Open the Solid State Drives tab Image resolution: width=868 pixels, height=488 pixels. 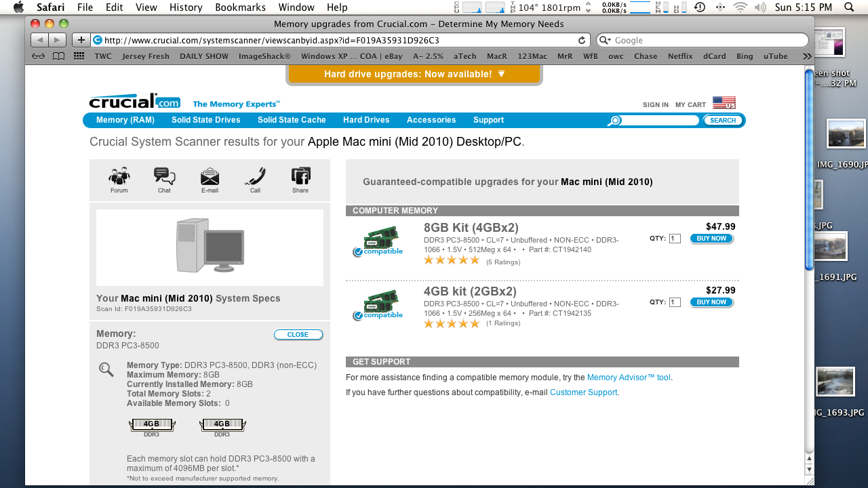(206, 120)
